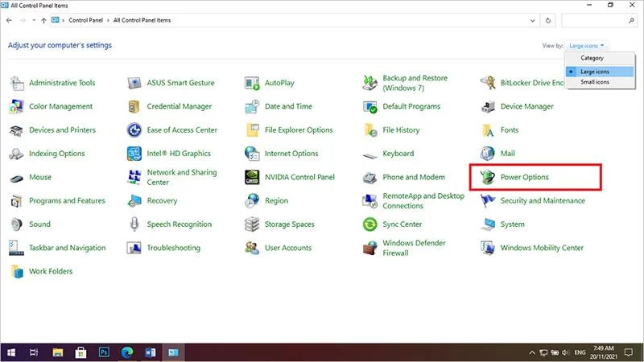Select Small icons view option
The height and width of the screenshot is (362, 644).
pos(600,82)
